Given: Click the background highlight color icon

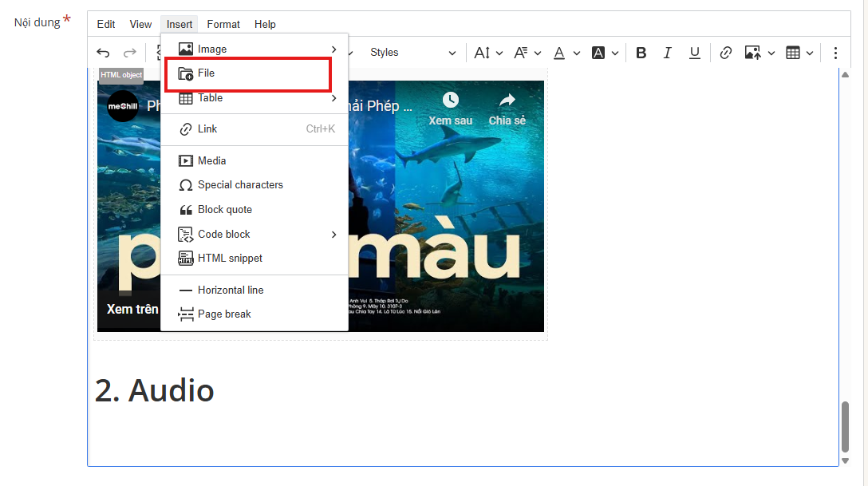Looking at the screenshot, I should tap(598, 53).
